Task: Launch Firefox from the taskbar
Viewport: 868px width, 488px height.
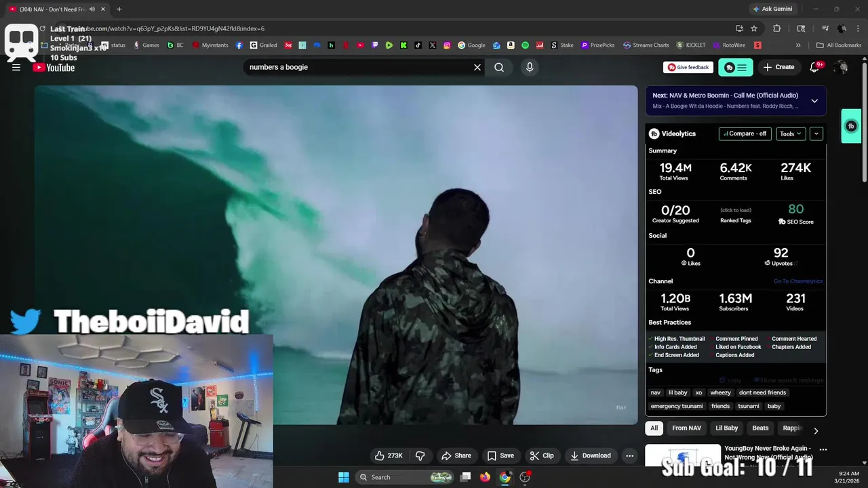Action: (485, 477)
